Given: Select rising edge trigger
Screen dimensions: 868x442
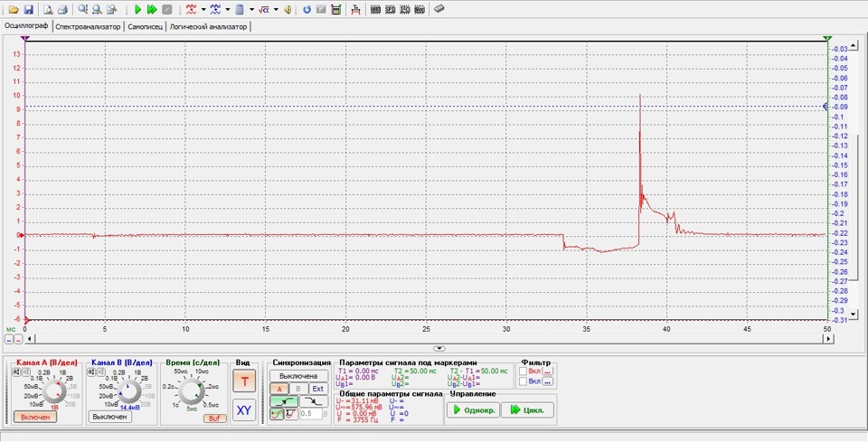Looking at the screenshot, I should (284, 401).
